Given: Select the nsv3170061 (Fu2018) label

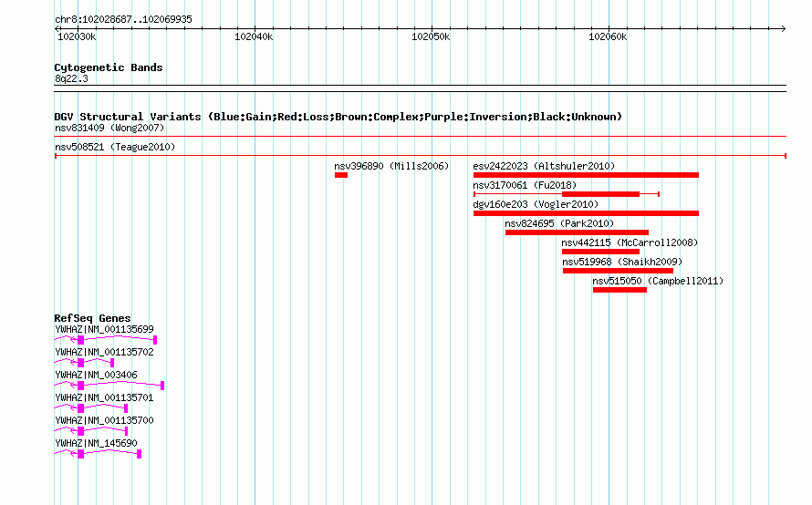Looking at the screenshot, I should coord(525,185).
